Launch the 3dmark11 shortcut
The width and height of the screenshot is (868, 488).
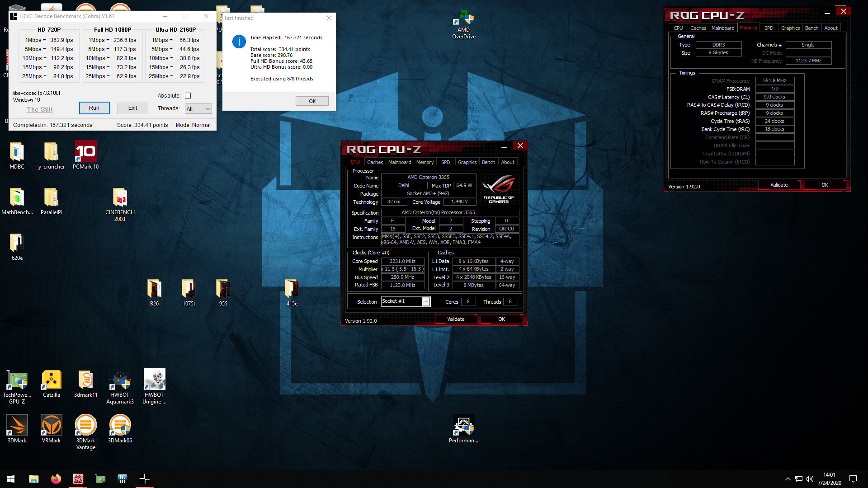pos(85,384)
